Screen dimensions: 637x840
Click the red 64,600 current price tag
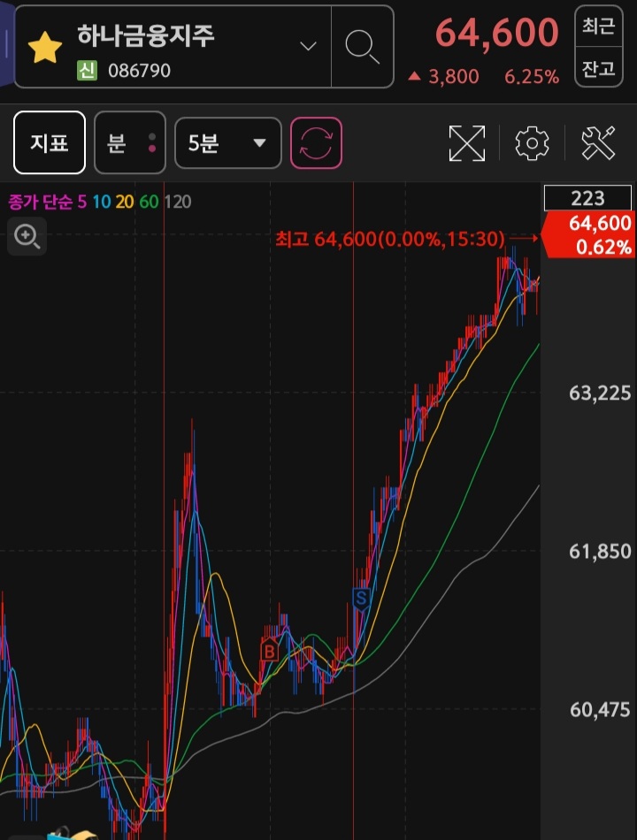pyautogui.click(x=588, y=234)
